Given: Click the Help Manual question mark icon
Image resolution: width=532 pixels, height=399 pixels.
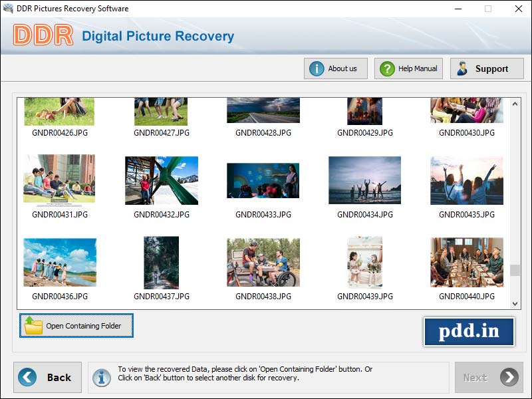Looking at the screenshot, I should pyautogui.click(x=386, y=68).
